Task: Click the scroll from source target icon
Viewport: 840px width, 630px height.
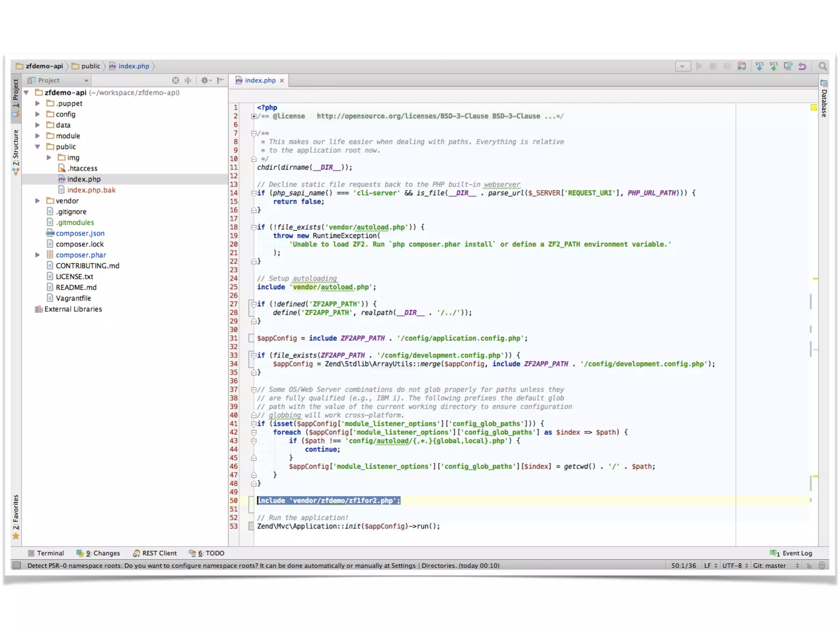Action: tap(176, 80)
